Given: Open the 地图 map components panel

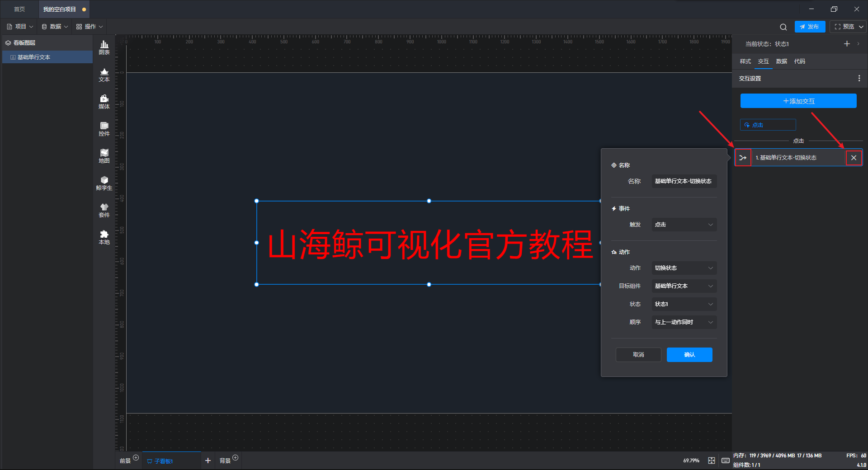Looking at the screenshot, I should tap(104, 156).
